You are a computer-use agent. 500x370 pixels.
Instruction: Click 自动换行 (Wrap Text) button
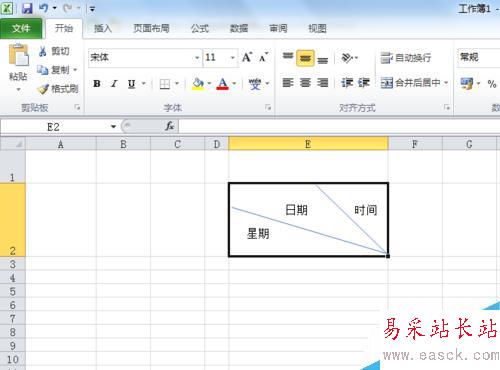click(406, 58)
